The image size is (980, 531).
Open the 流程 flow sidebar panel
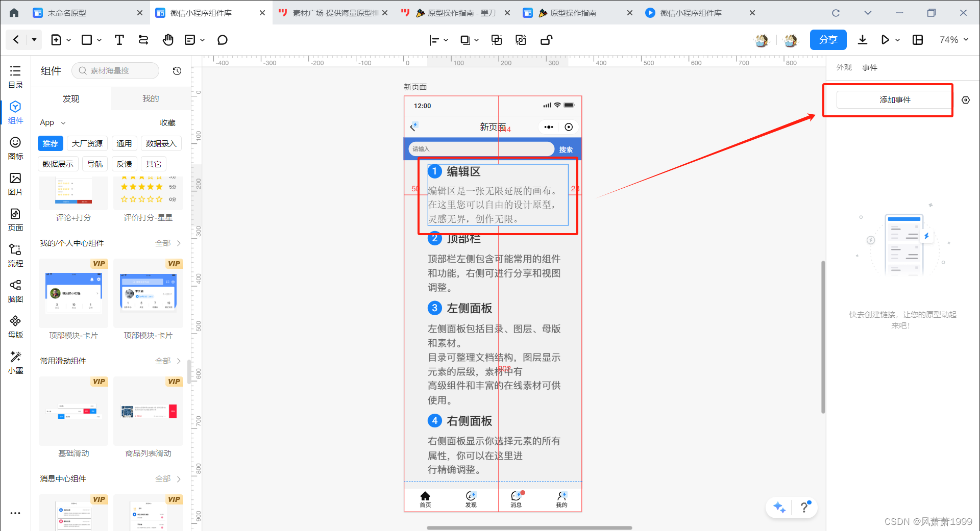point(15,256)
